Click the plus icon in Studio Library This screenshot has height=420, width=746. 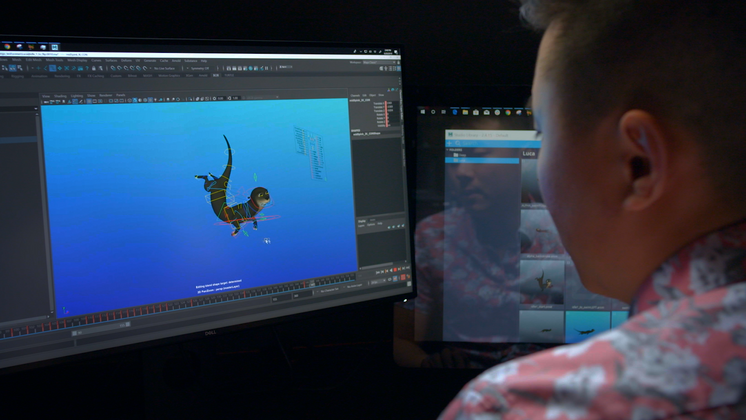pos(449,143)
